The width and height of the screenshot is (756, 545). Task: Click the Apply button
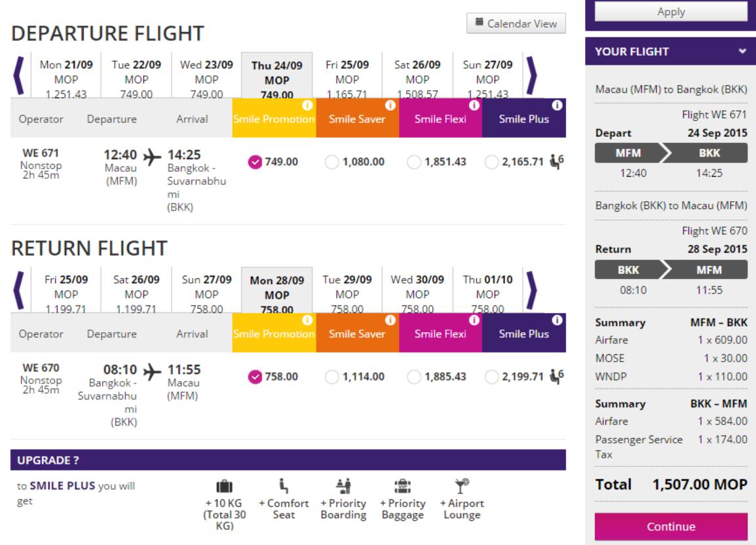(670, 12)
